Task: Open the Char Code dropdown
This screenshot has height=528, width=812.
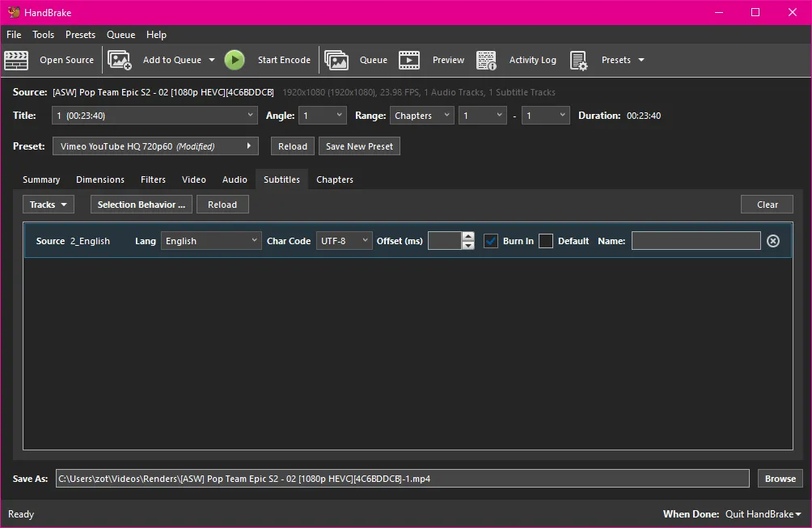Action: pos(344,240)
